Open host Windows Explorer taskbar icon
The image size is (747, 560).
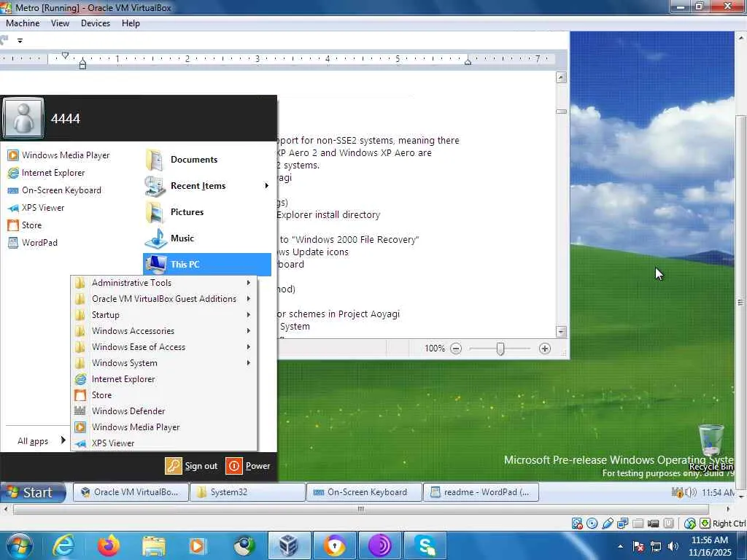pos(153,545)
